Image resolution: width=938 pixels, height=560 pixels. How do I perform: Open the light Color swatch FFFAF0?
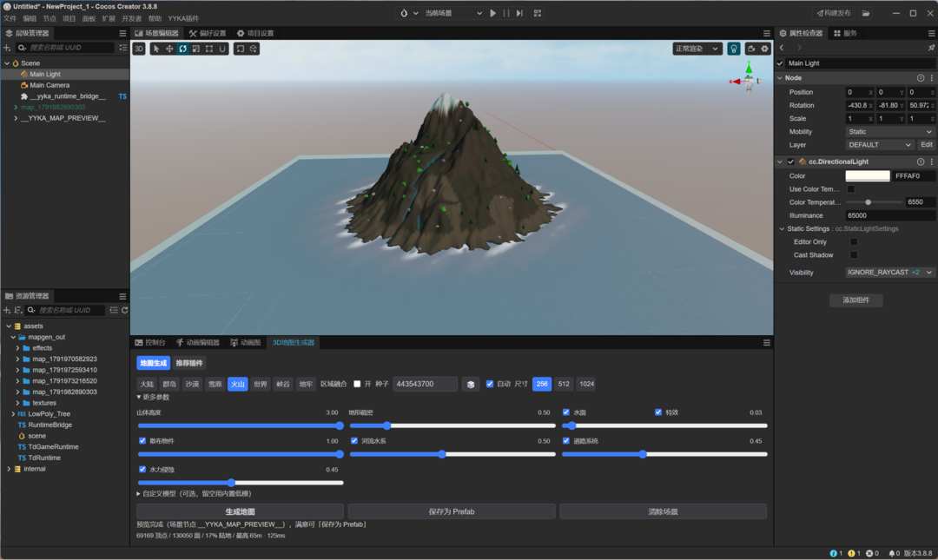coord(868,176)
